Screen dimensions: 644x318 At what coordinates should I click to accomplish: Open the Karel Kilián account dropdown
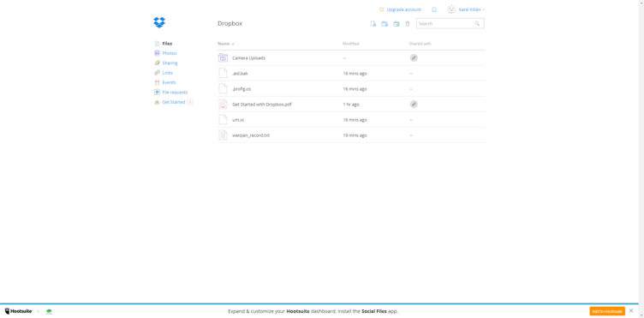[472, 9]
